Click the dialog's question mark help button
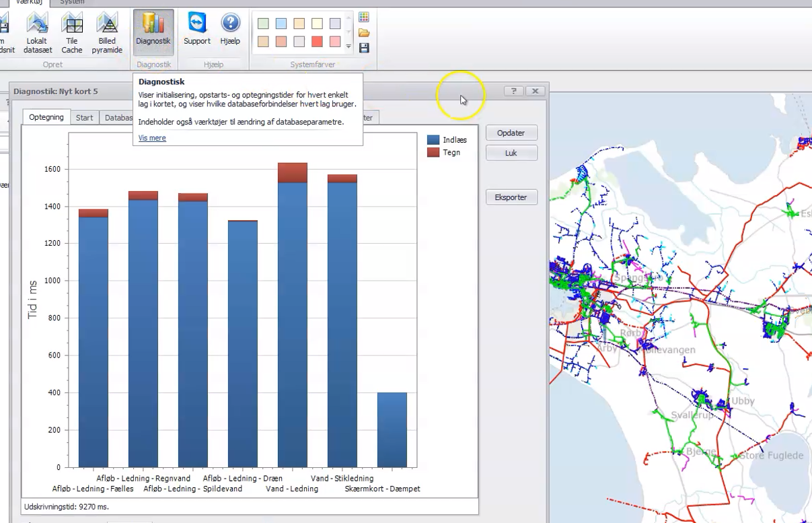 tap(513, 91)
